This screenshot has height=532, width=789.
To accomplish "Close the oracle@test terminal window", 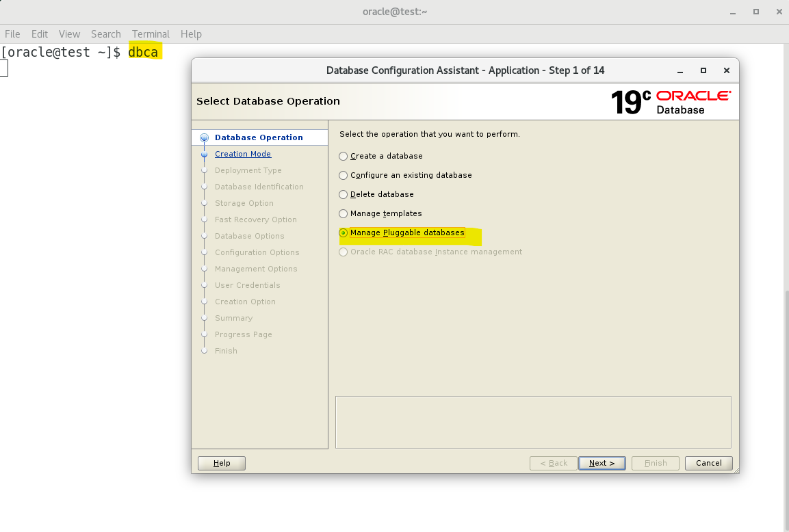I will tap(779, 12).
